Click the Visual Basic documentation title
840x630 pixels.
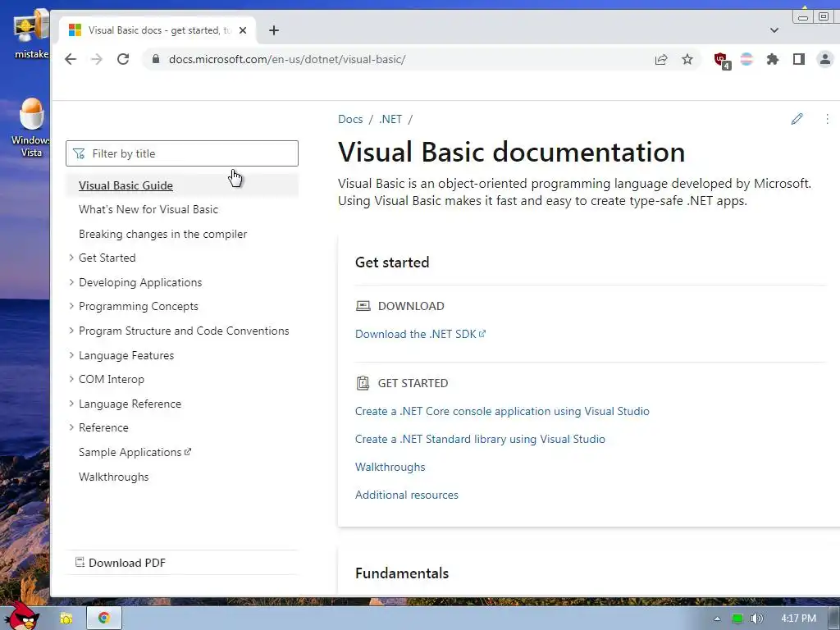512,152
